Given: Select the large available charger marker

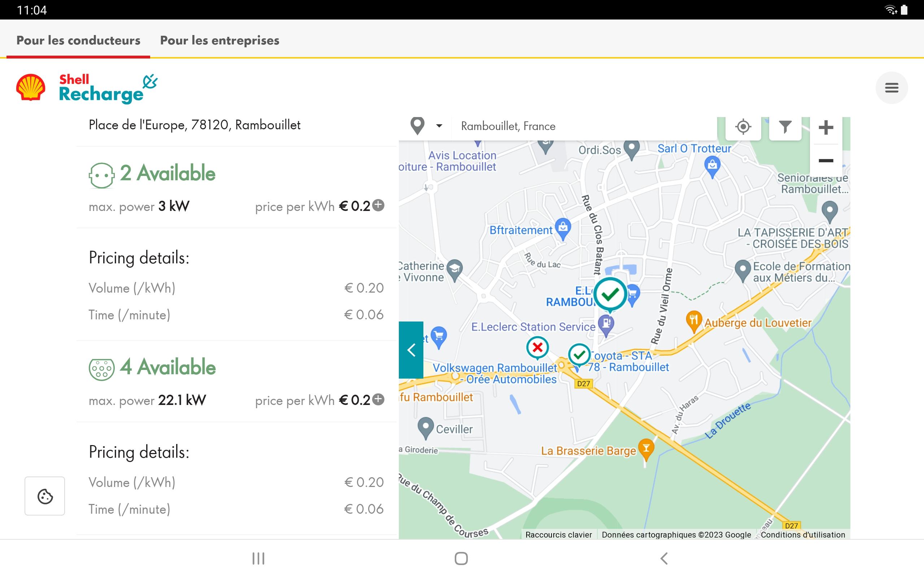Looking at the screenshot, I should click(x=610, y=294).
